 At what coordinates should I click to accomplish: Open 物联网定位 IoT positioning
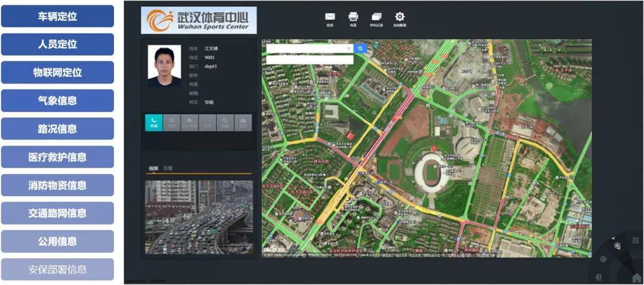[x=57, y=73]
